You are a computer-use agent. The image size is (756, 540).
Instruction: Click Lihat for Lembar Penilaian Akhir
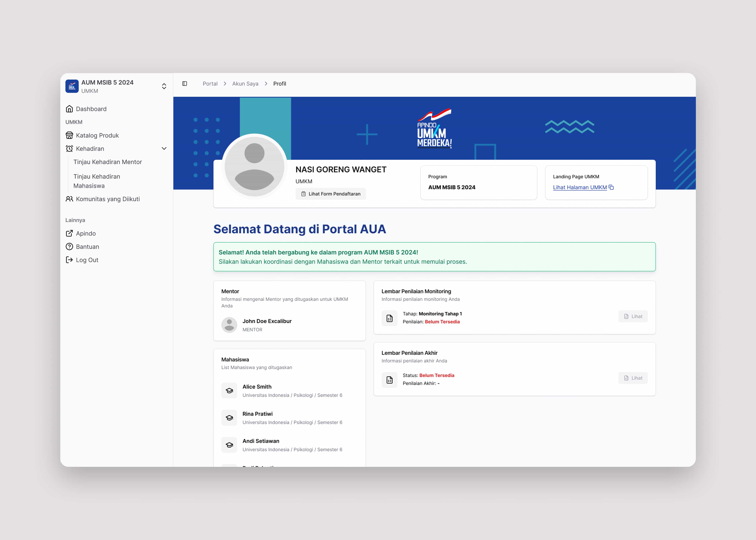(x=633, y=378)
